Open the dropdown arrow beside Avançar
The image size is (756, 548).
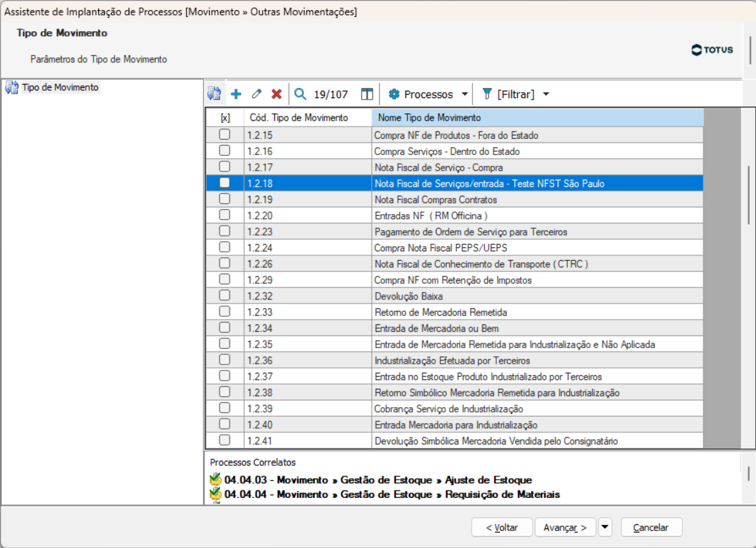pyautogui.click(x=605, y=527)
